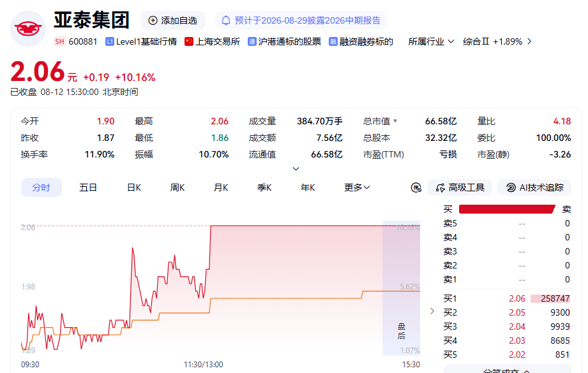Click the SH market badge

click(59, 41)
